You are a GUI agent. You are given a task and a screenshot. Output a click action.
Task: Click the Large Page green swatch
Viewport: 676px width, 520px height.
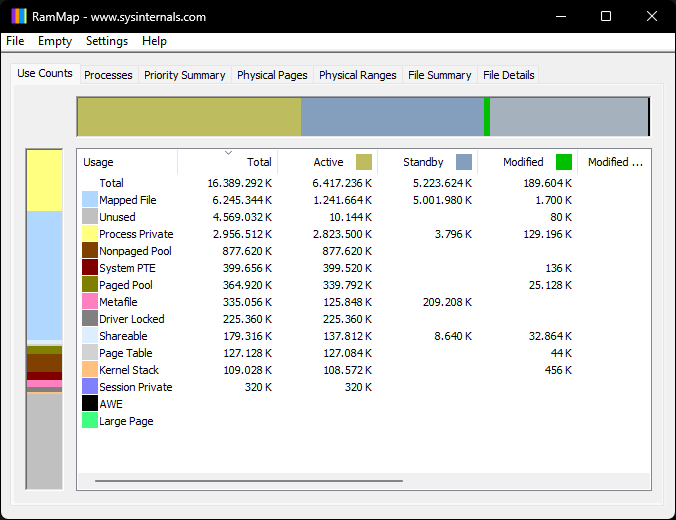[x=90, y=421]
